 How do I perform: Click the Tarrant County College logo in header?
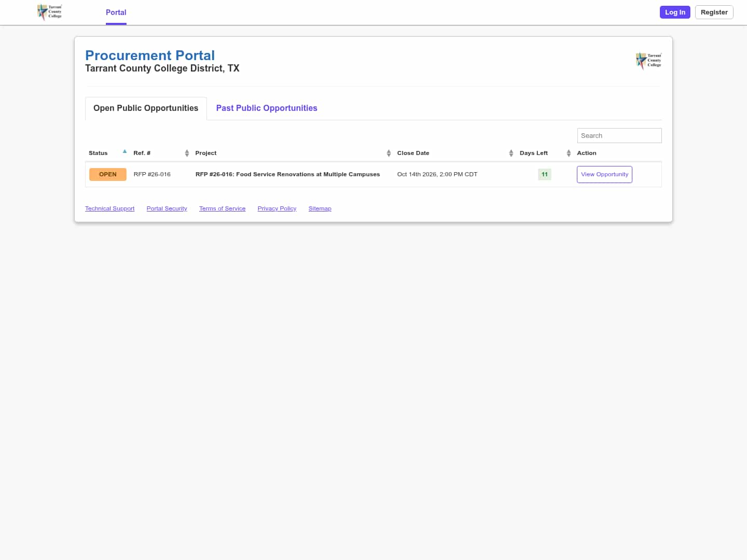click(x=50, y=12)
